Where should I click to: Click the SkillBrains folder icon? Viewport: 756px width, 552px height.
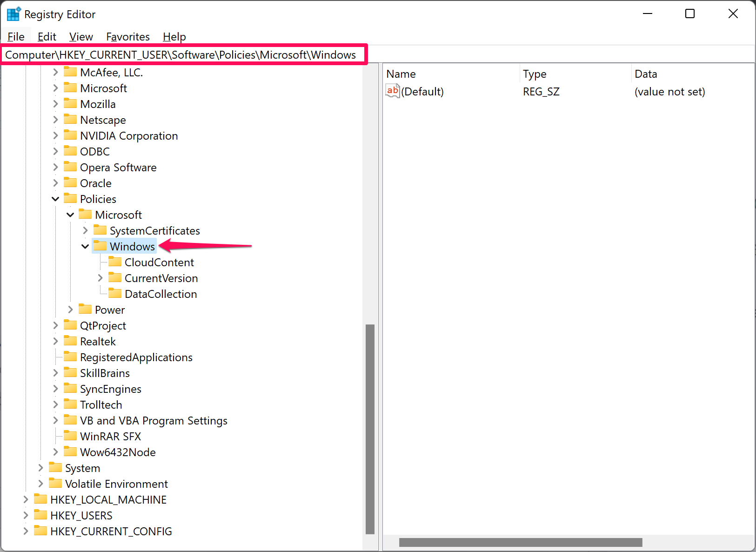point(70,372)
